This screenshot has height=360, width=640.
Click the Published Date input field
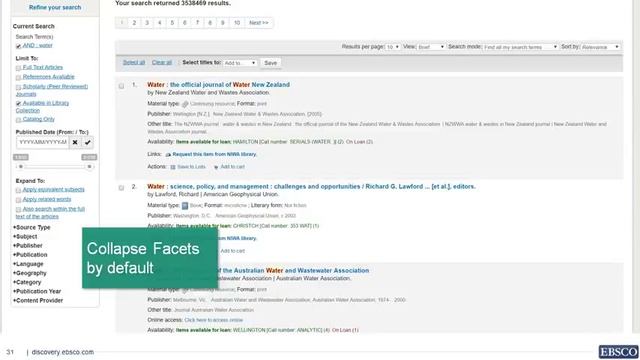coord(43,142)
